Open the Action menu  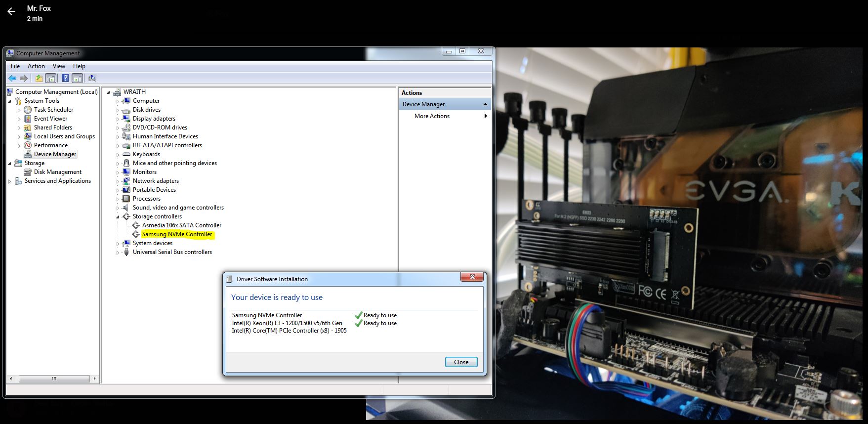(x=36, y=66)
